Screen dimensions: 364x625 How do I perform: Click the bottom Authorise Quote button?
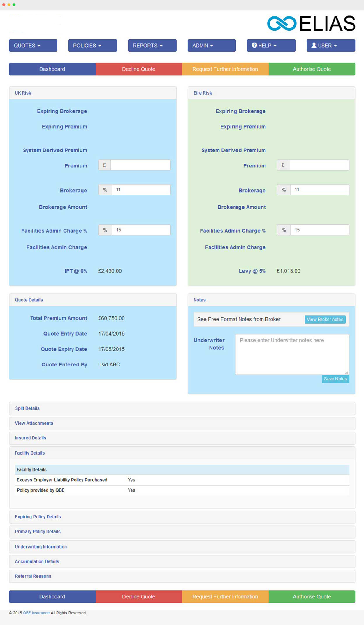(x=312, y=597)
